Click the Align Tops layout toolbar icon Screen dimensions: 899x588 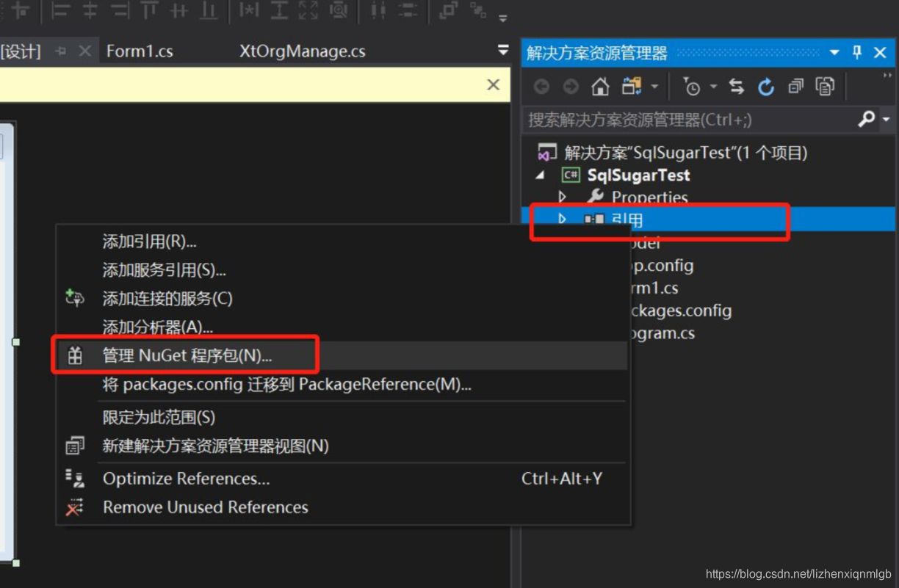pyautogui.click(x=149, y=11)
